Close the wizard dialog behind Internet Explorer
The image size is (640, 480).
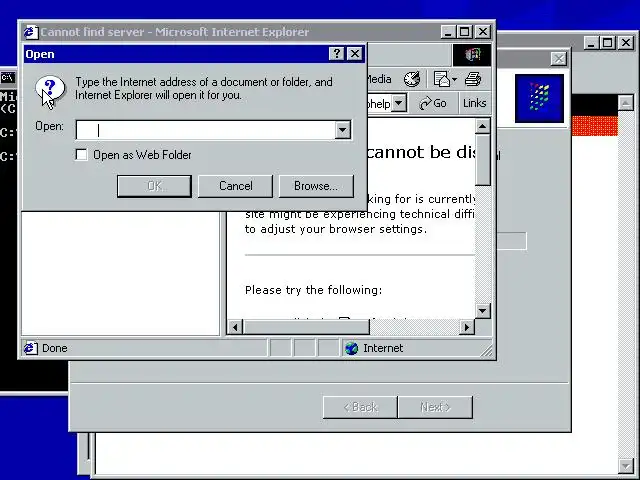tap(559, 59)
